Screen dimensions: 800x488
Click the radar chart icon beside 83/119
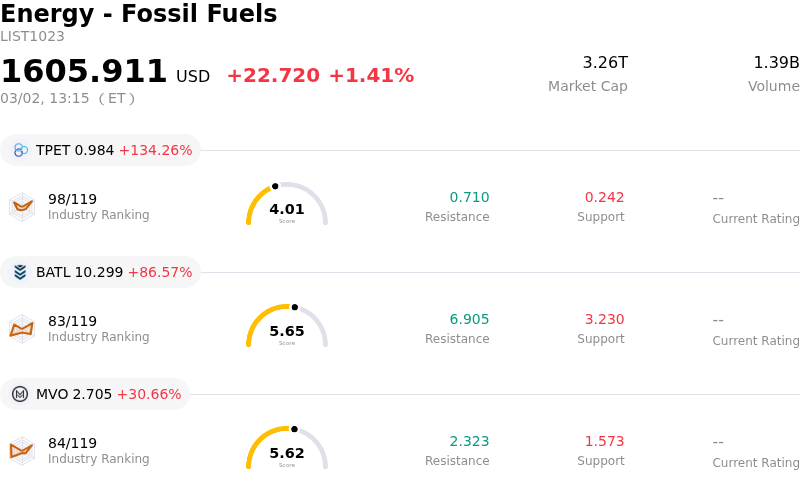(x=22, y=328)
